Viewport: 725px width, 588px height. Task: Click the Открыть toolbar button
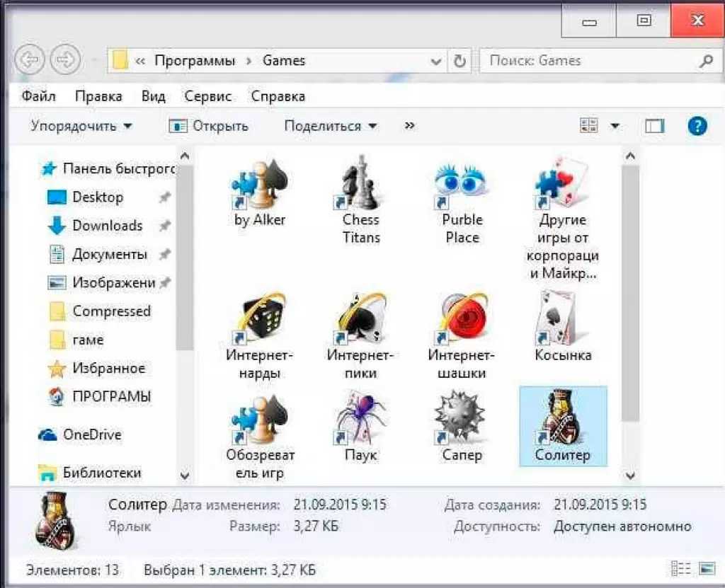(x=209, y=126)
